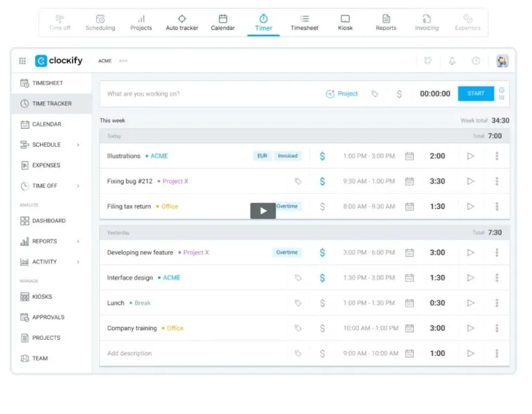The width and height of the screenshot is (532, 414).
Task: Open the user profile avatar
Action: 502,61
